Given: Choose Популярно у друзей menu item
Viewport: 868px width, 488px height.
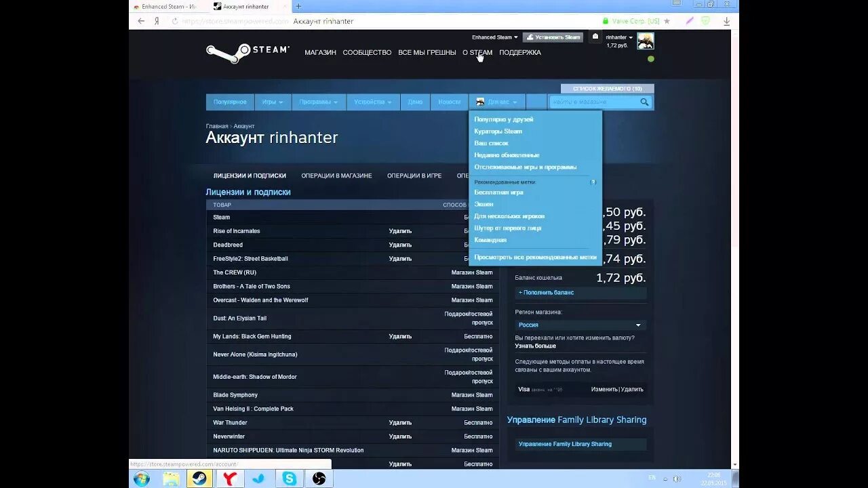Looking at the screenshot, I should [504, 119].
